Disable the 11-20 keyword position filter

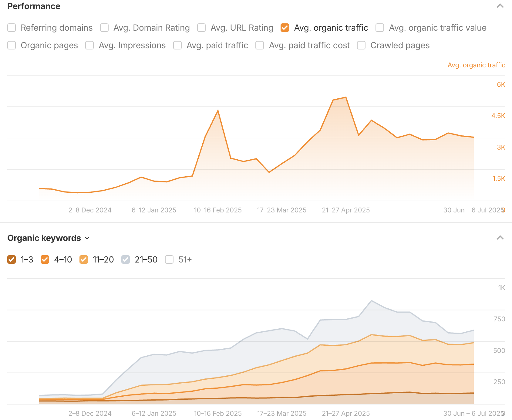click(83, 259)
